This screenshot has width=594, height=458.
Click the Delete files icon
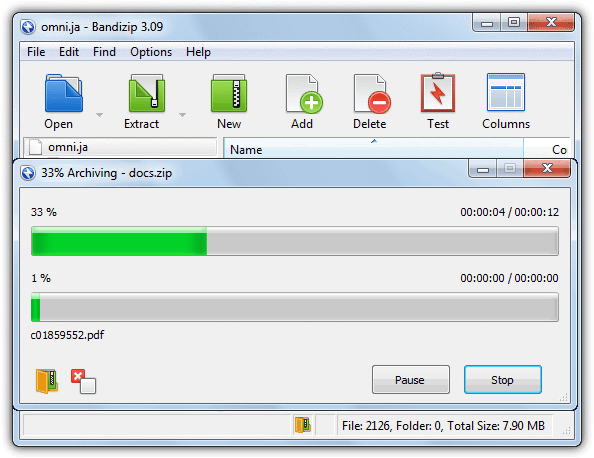[x=372, y=94]
